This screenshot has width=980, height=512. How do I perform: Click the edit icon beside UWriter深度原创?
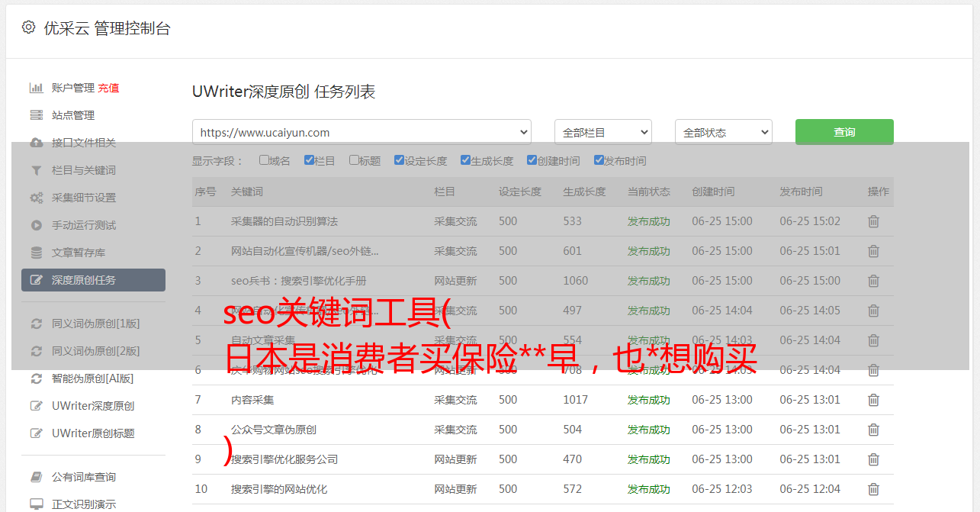click(x=36, y=406)
